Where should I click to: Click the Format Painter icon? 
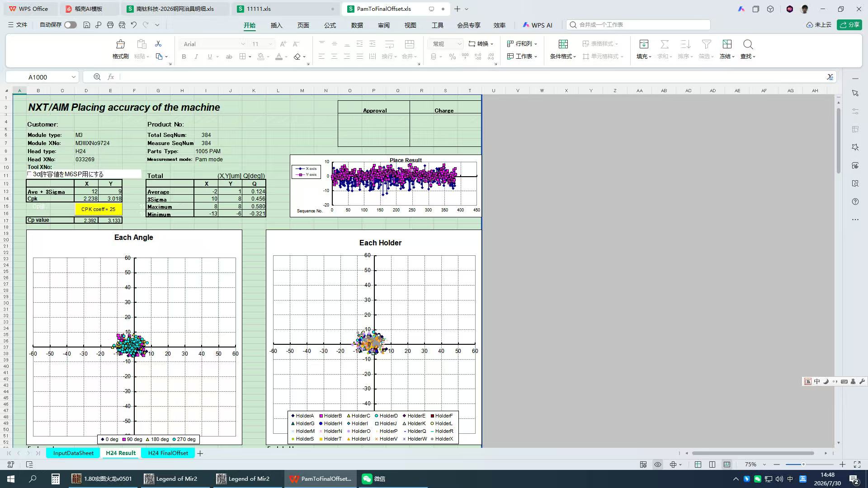point(120,44)
